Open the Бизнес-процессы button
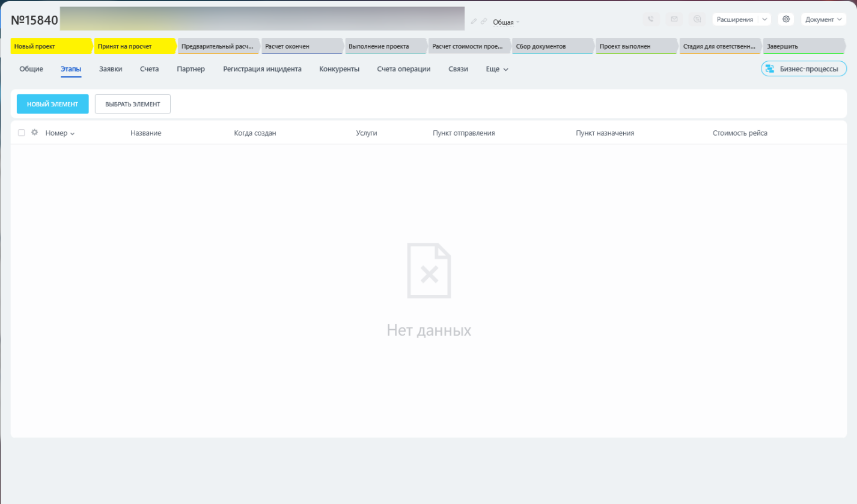This screenshot has height=504, width=857. pos(804,69)
